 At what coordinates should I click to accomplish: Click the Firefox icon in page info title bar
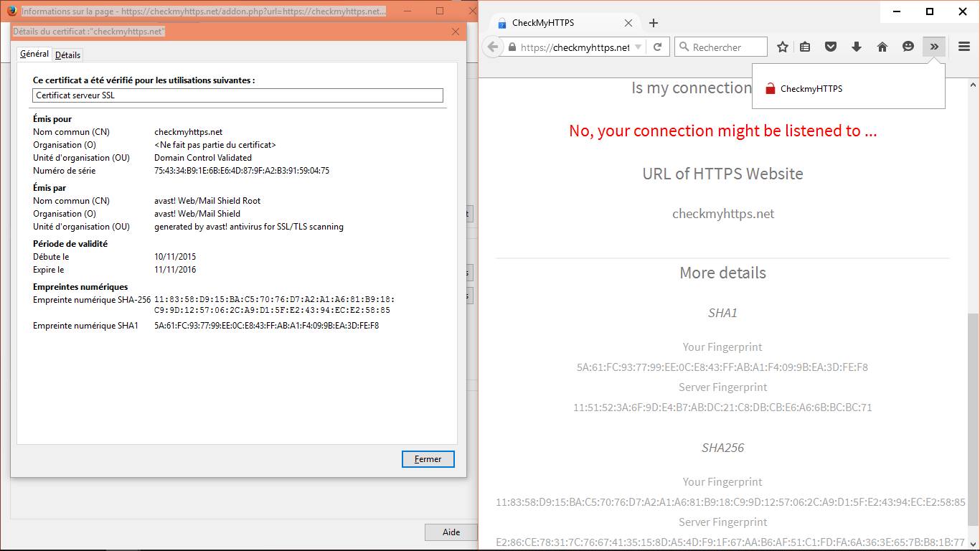pos(12,11)
